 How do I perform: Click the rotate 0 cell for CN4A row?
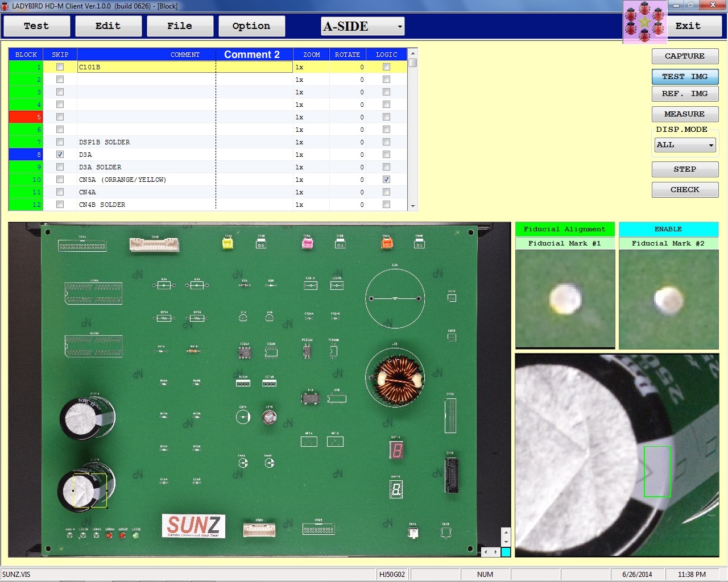point(348,192)
